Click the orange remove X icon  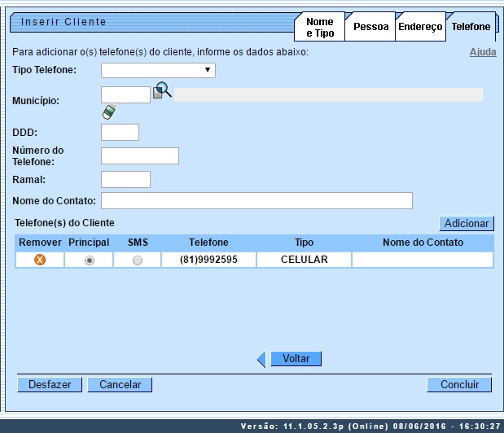pos(39,260)
